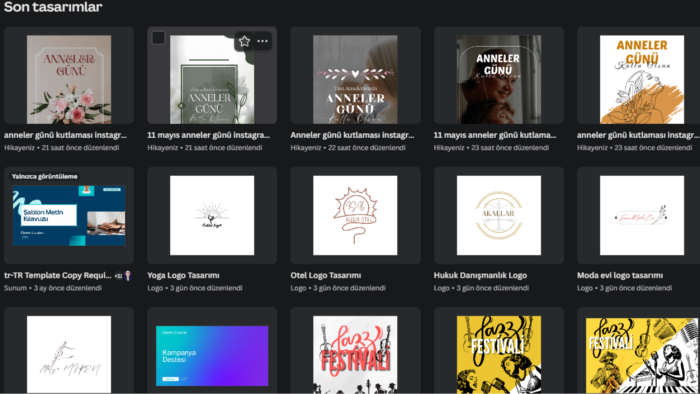Open the yellow landscape Jazz Festivali thumbnail

642,355
